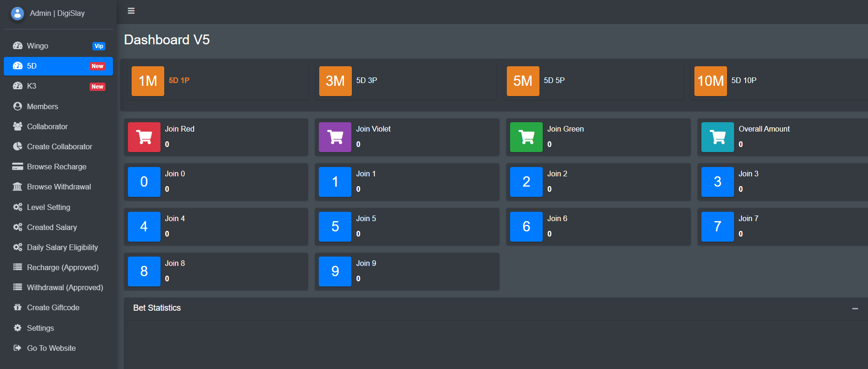Switch to the 5D 3P tab
This screenshot has width=868, height=369.
coord(366,81)
